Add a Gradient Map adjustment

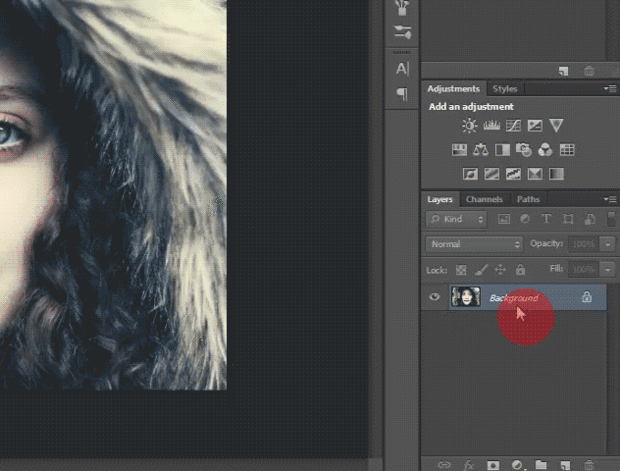point(556,174)
